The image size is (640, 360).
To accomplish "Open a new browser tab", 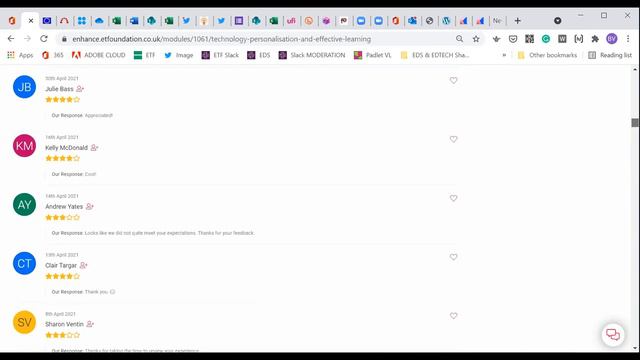I will click(518, 20).
